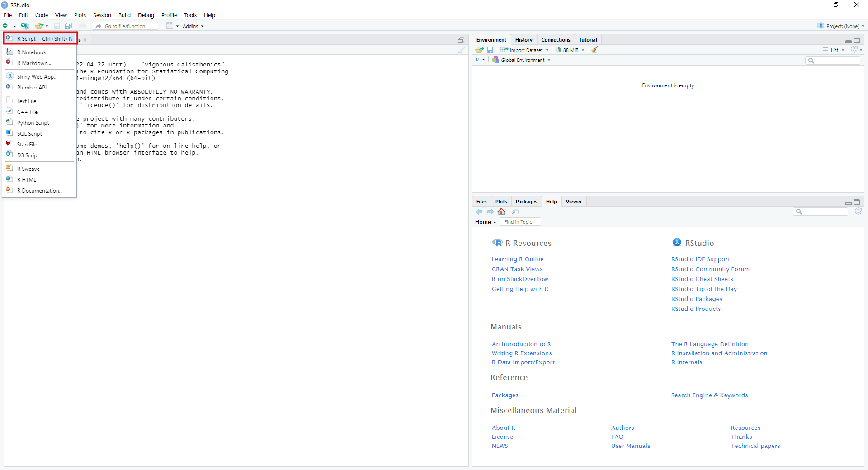Click the Open File folder icon
Screen dimensions: 868x470
(39, 26)
